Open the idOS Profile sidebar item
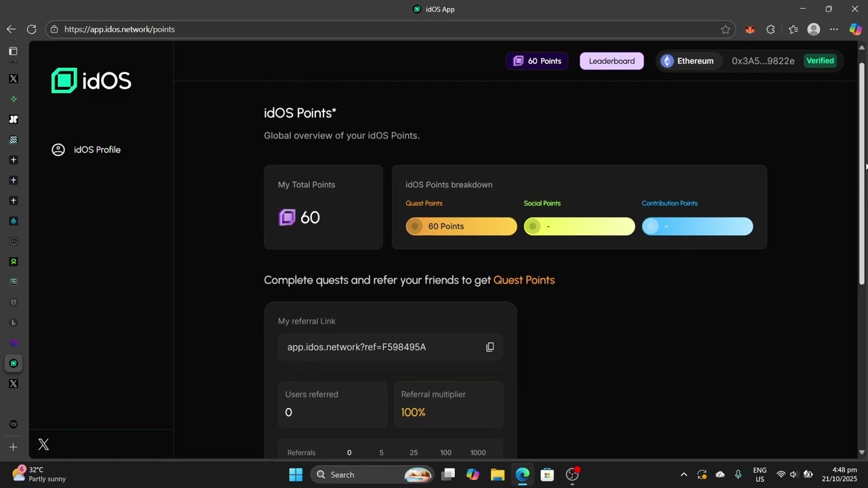Image resolution: width=868 pixels, height=488 pixels. click(86, 150)
